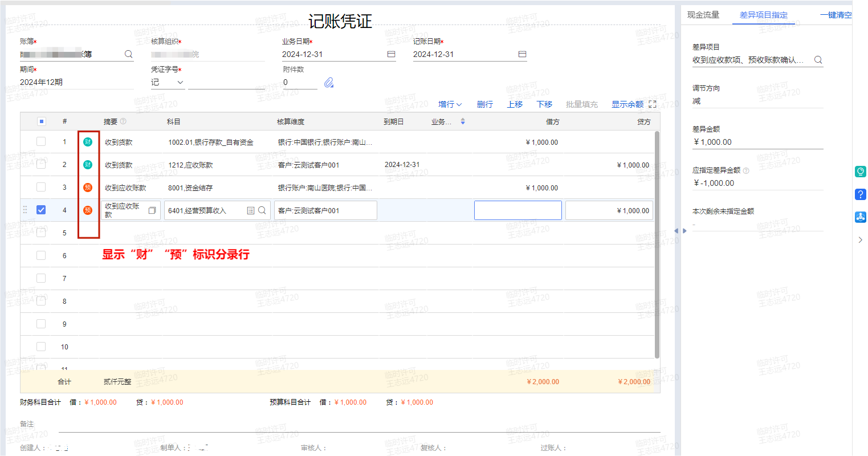Click the 1212,应收账款 cell
The width and height of the screenshot is (868, 456).
tap(190, 165)
